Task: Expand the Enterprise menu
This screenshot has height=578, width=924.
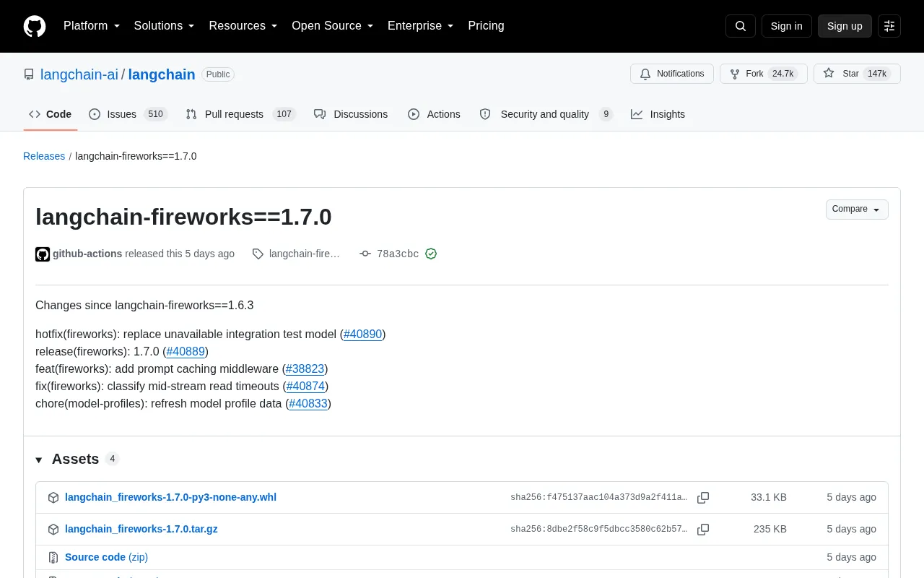Action: coord(421,26)
